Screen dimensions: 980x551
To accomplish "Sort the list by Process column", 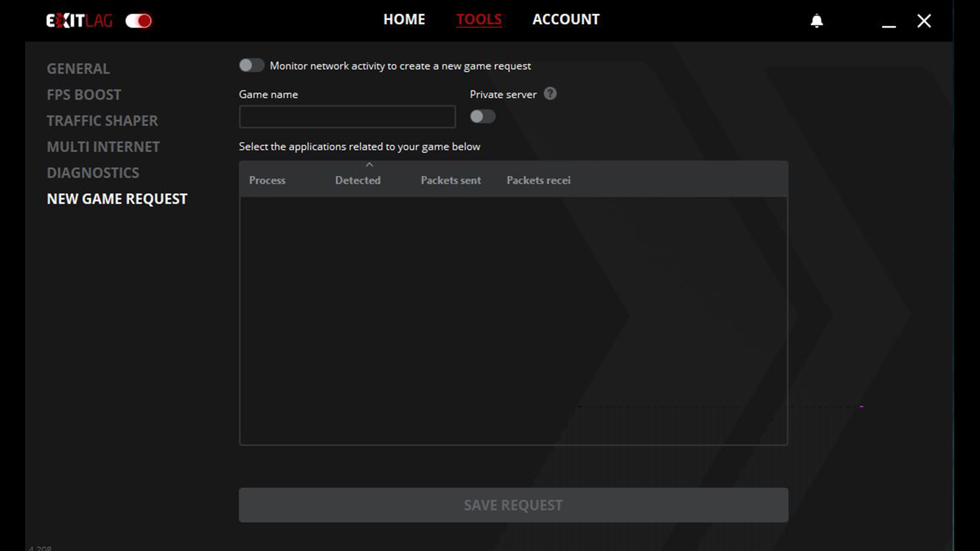I will [267, 180].
